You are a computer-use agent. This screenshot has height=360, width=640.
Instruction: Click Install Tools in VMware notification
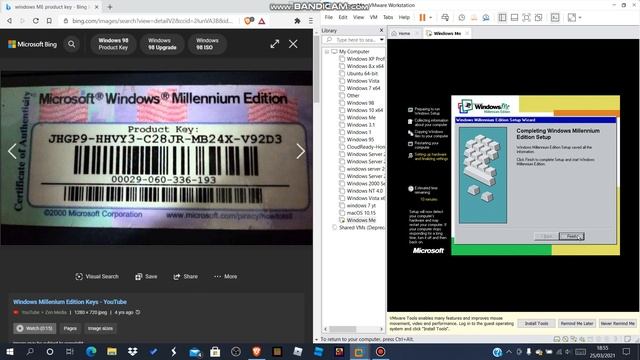pyautogui.click(x=536, y=323)
